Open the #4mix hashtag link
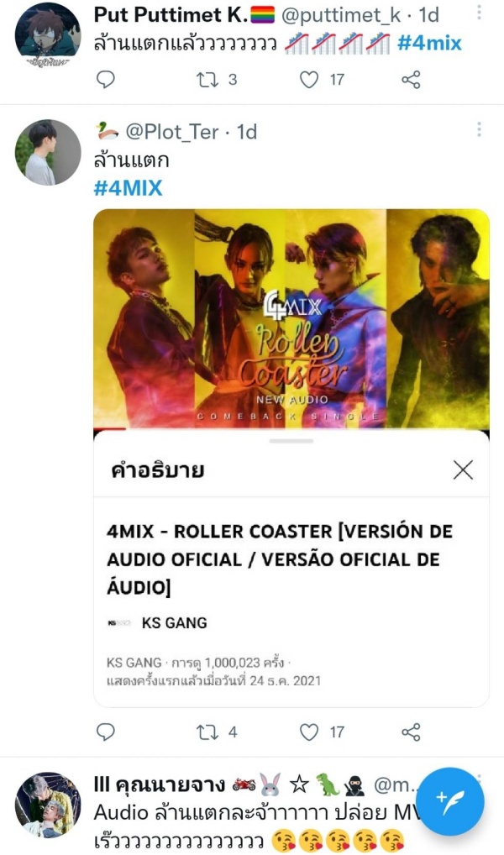Viewport: 504px width, 855px height. [x=429, y=43]
